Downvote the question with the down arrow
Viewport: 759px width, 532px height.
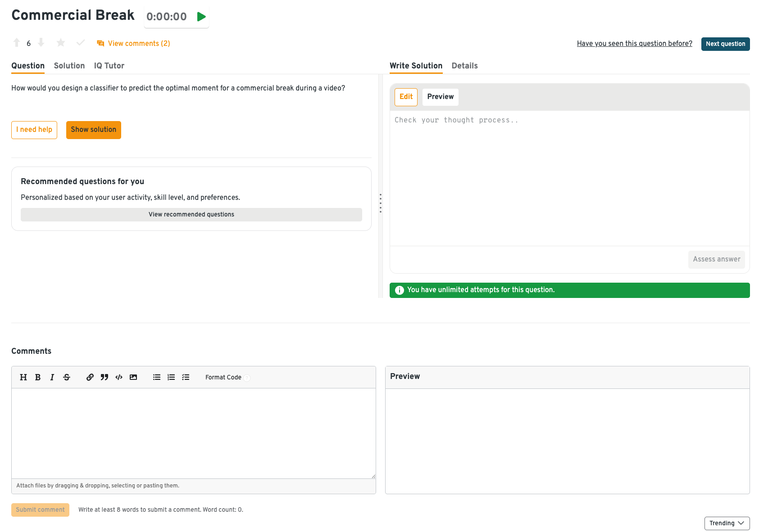[41, 43]
